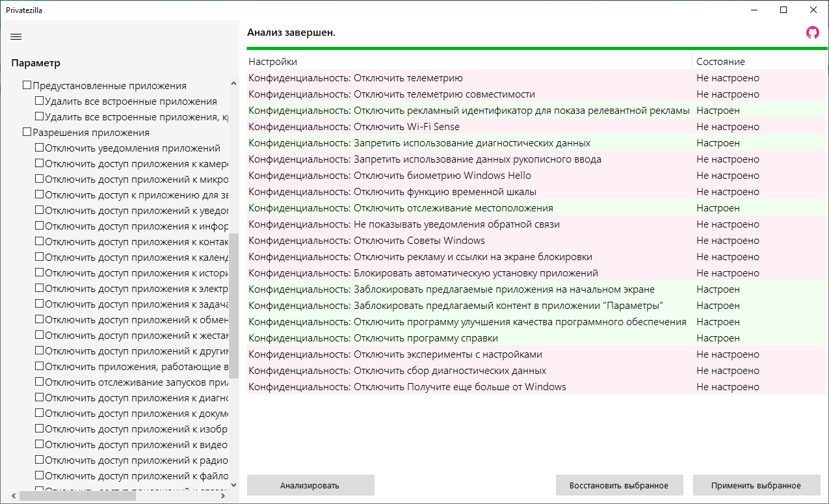
Task: Check the Предустановленные приложения checkbox
Action: click(x=27, y=85)
